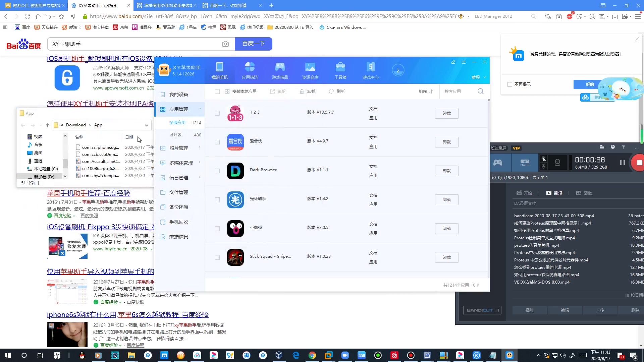Screen dimensions: 644x362
Task: Click the Stick Squad app icon
Action: pyautogui.click(x=235, y=257)
